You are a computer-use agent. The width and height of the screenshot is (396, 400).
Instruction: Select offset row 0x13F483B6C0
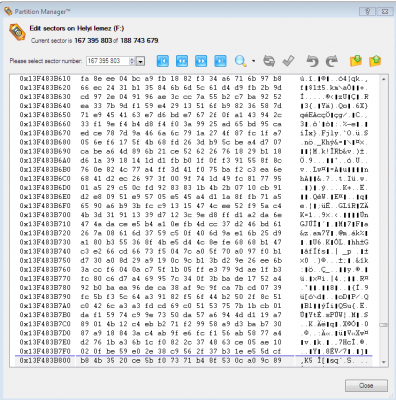pos(45,178)
